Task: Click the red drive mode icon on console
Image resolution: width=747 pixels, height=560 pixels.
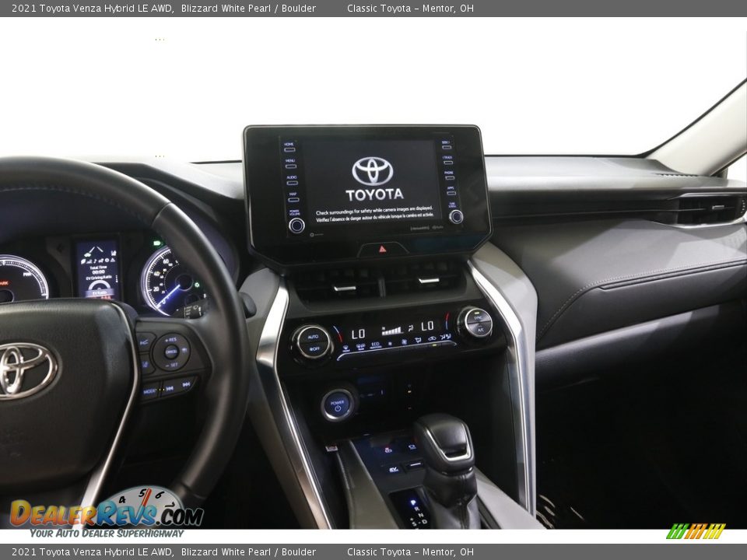Action: pos(388,450)
